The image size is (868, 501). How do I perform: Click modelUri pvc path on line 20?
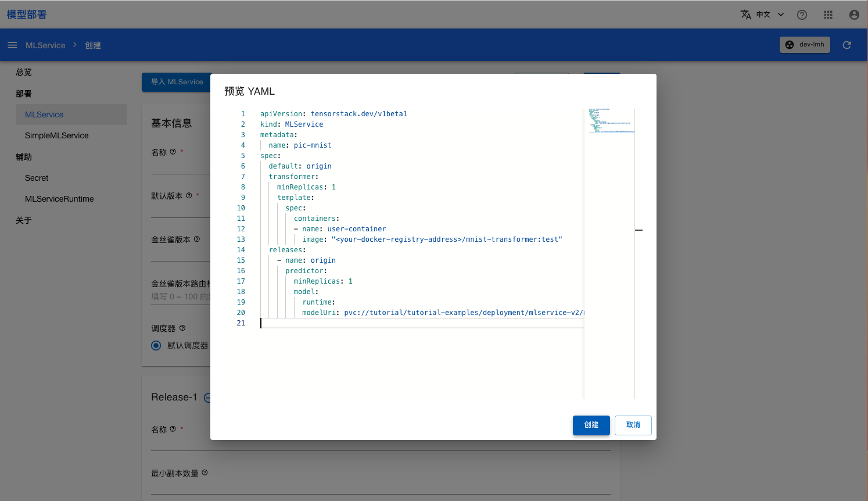(x=464, y=313)
